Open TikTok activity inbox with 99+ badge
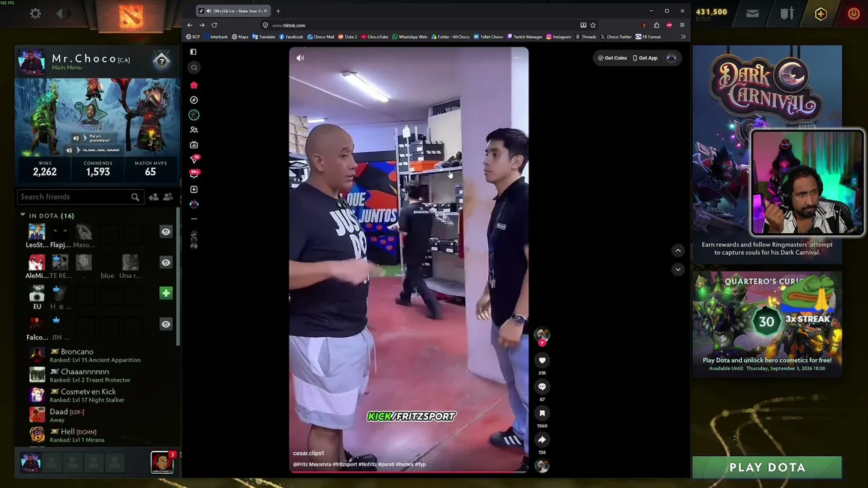This screenshot has width=868, height=488. coord(195,174)
